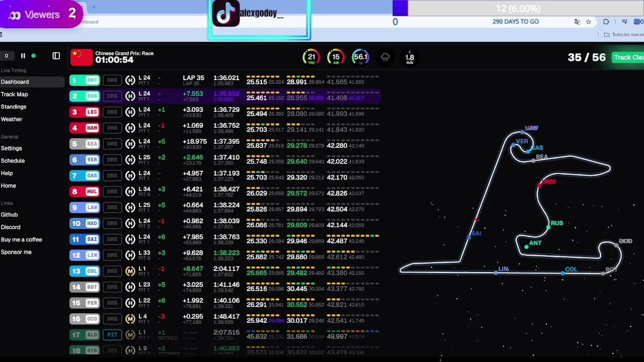Click the session clock 01:00:54
Image resolution: width=644 pixels, height=362 pixels.
pyautogui.click(x=114, y=60)
